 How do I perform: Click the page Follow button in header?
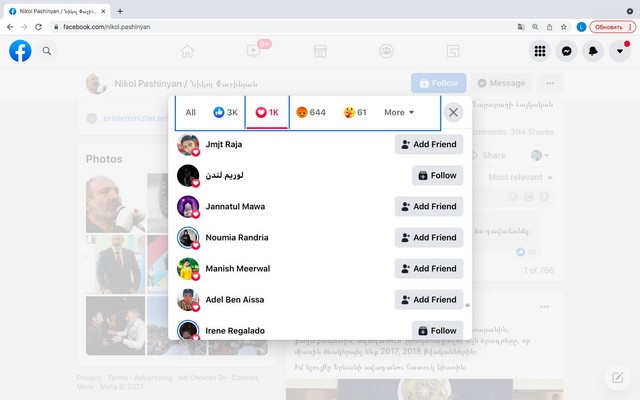pyautogui.click(x=438, y=83)
